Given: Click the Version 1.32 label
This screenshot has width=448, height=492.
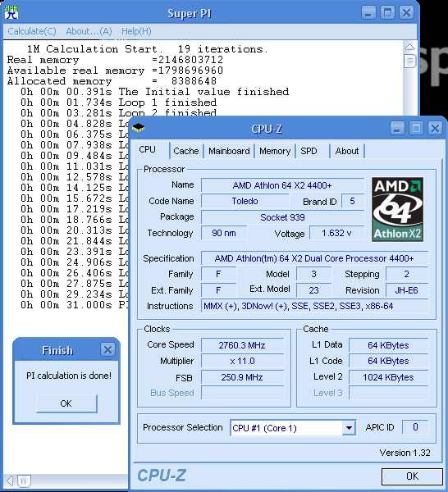Looking at the screenshot, I should click(405, 453).
